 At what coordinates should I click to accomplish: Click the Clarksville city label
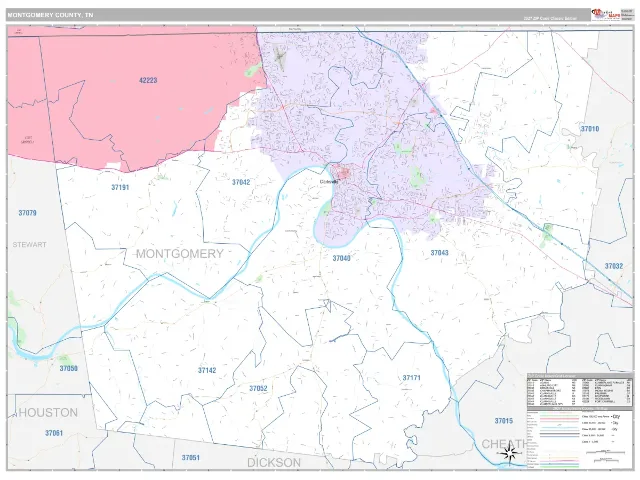tap(329, 182)
